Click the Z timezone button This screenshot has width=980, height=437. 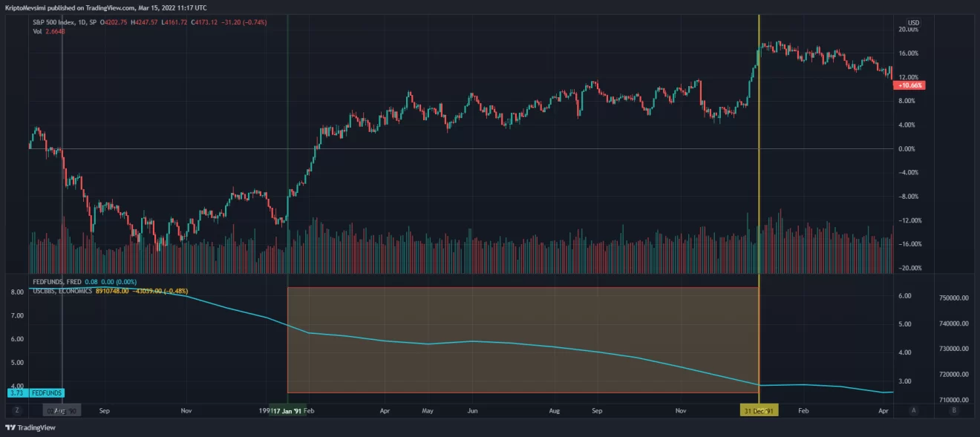[17, 410]
